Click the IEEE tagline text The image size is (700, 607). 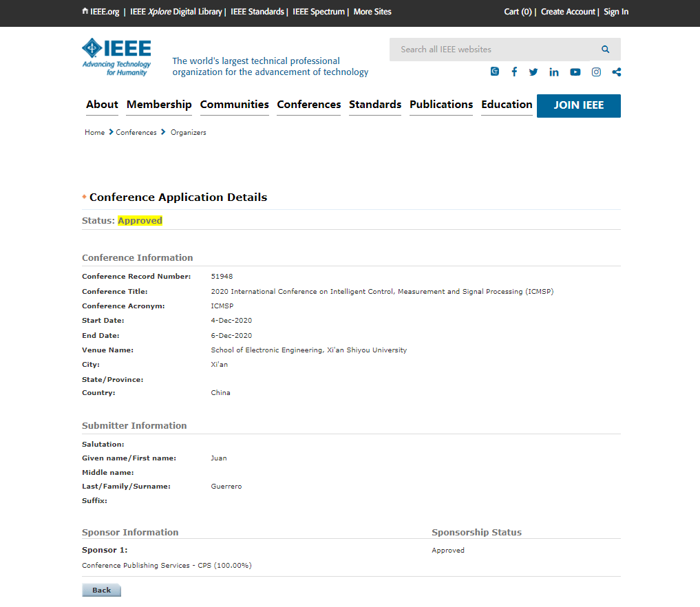coord(271,66)
